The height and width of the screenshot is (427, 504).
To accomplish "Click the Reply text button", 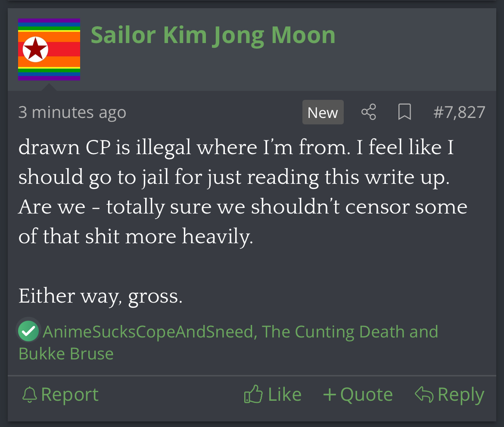I will tap(461, 395).
